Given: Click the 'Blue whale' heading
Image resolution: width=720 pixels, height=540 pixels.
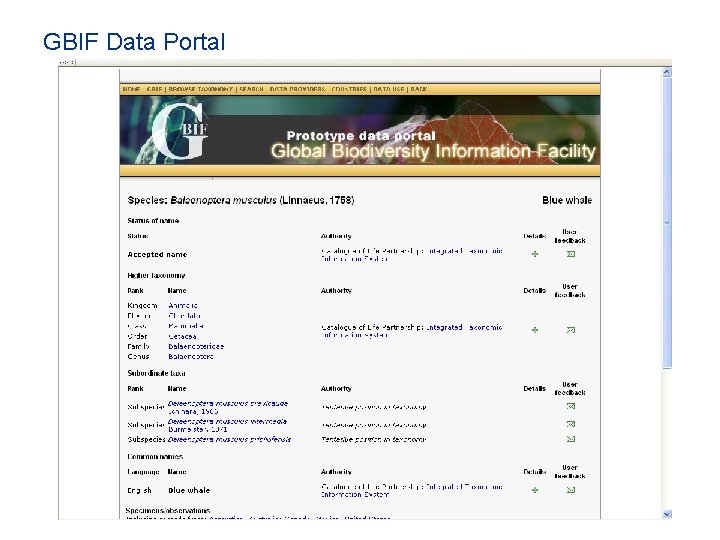Looking at the screenshot, I should (x=567, y=200).
